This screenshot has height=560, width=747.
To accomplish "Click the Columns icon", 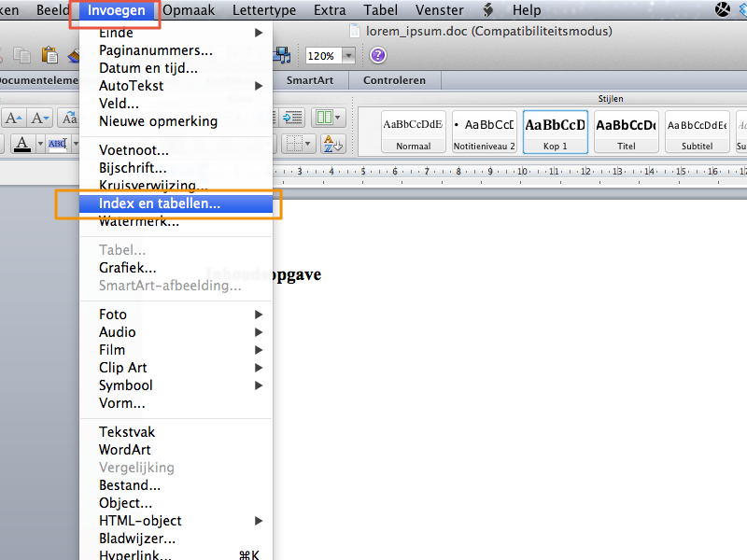I will pos(324,118).
